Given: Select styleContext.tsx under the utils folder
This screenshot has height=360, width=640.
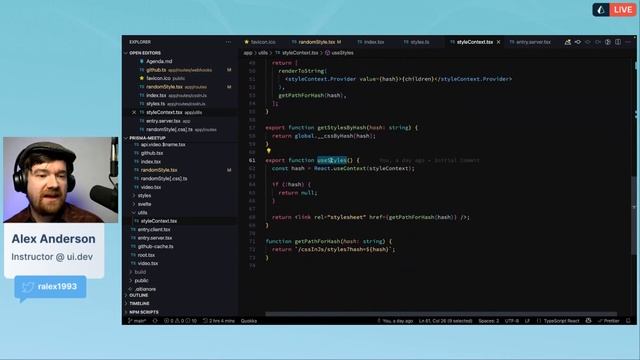Looking at the screenshot, I should point(159,221).
